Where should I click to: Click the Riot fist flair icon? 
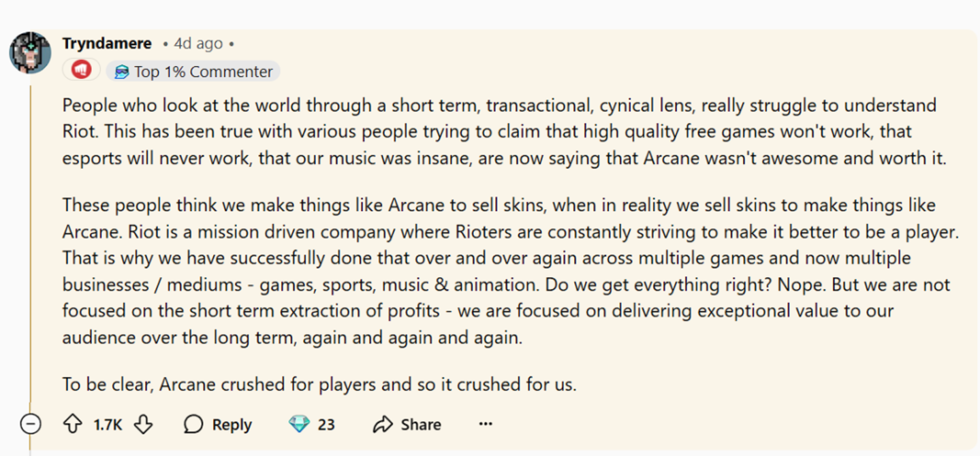point(82,71)
